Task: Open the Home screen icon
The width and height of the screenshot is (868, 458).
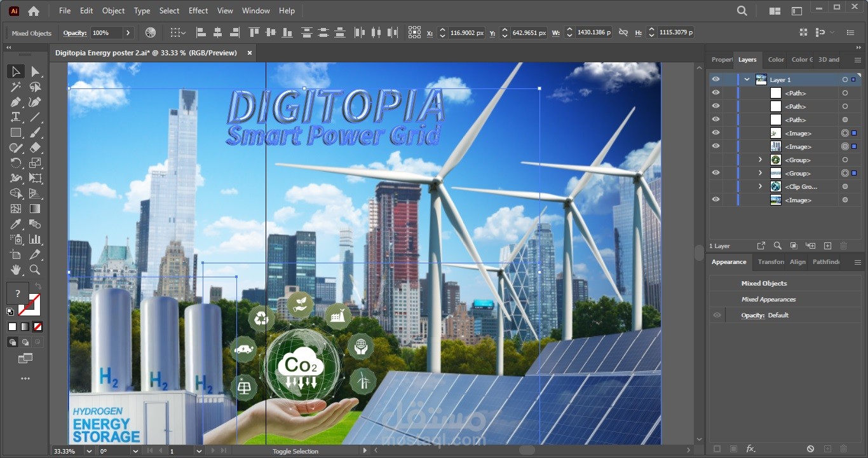Action: 34,11
